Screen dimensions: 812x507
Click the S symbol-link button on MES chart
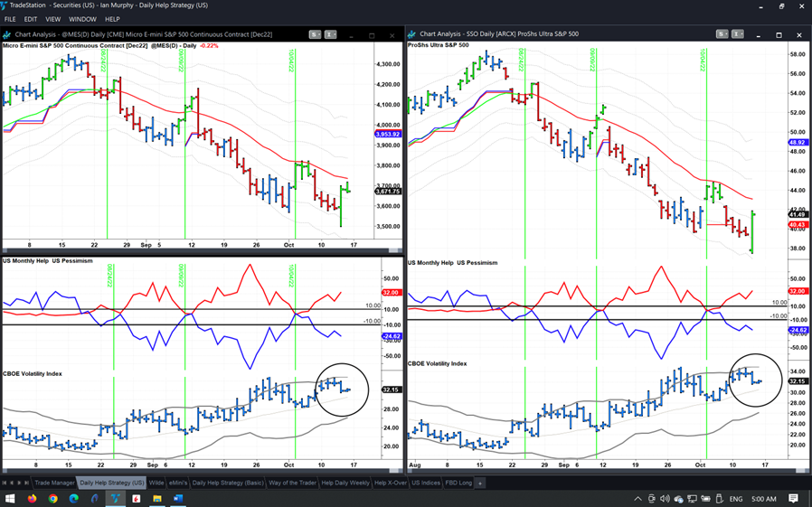tap(314, 34)
